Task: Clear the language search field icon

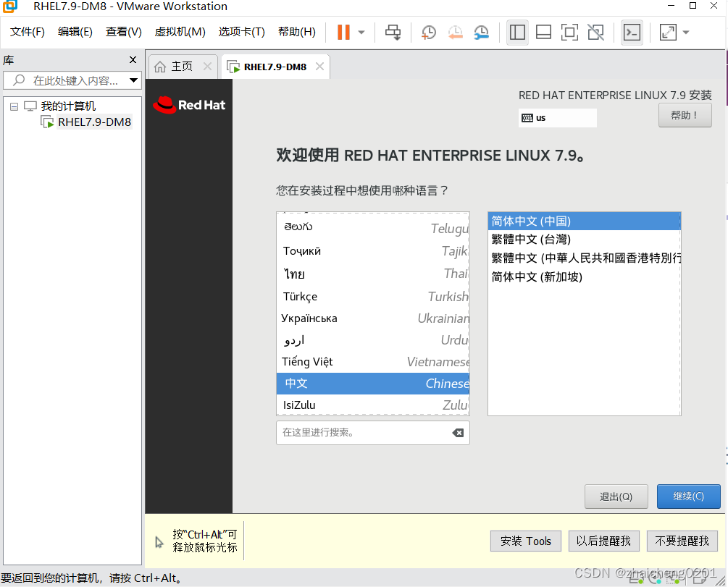Action: point(458,433)
